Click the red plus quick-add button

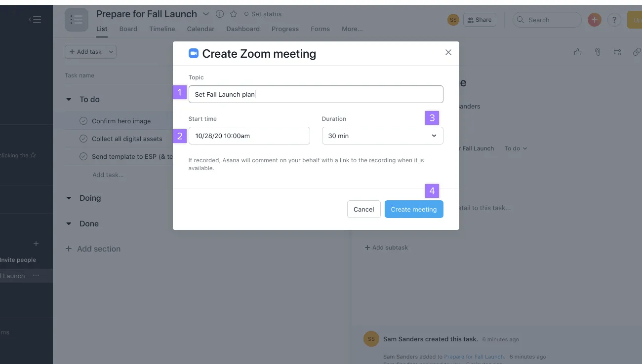pos(594,20)
